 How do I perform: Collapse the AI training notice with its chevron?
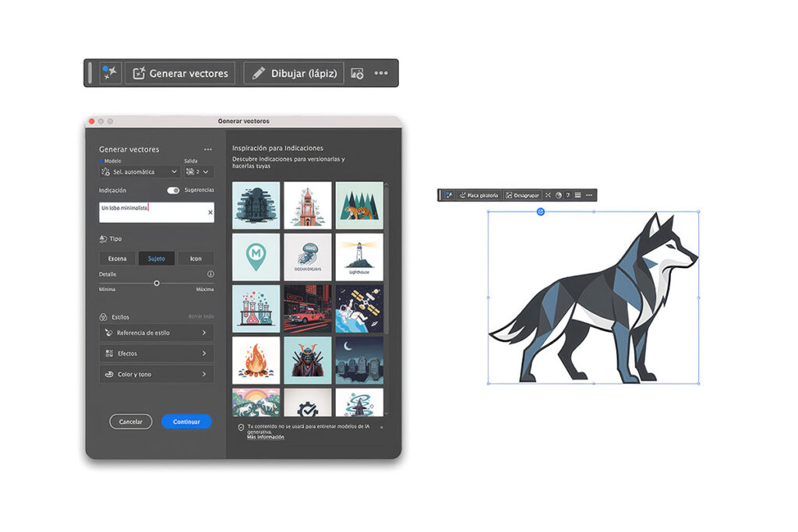tap(381, 427)
